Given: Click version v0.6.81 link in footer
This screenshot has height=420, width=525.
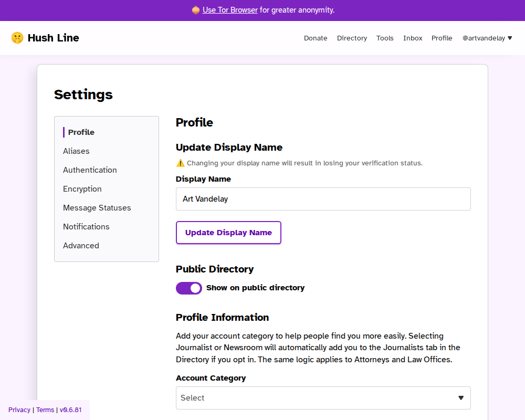Looking at the screenshot, I should coord(71,410).
